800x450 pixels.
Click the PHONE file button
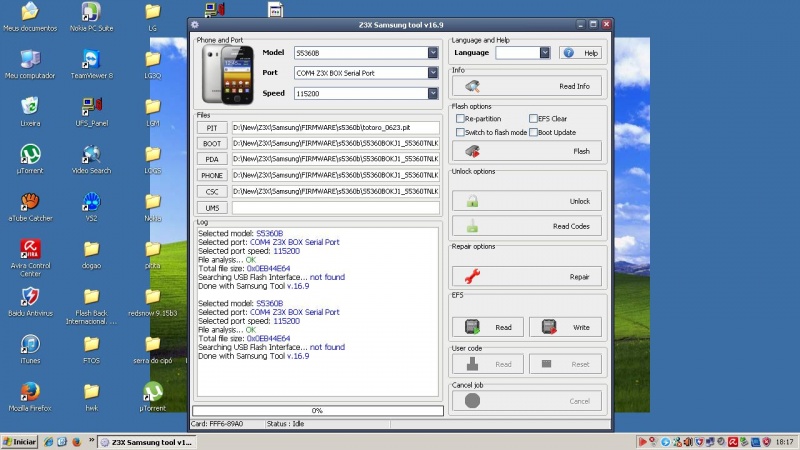pos(212,175)
